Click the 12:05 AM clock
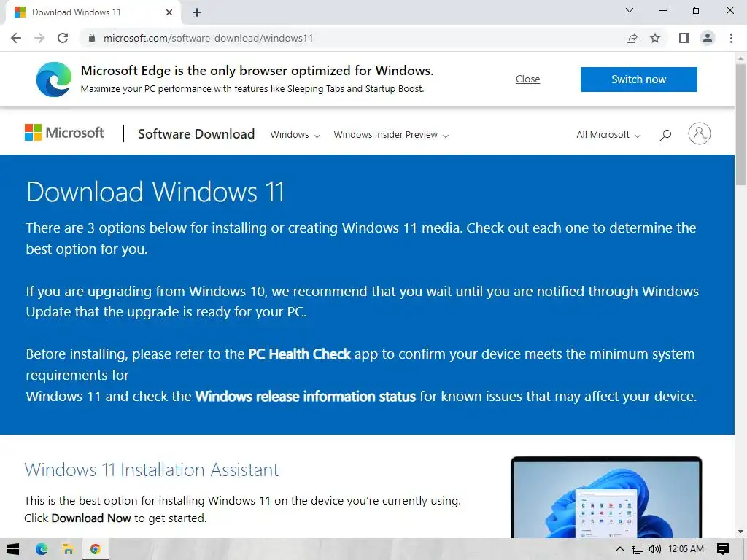 (686, 549)
